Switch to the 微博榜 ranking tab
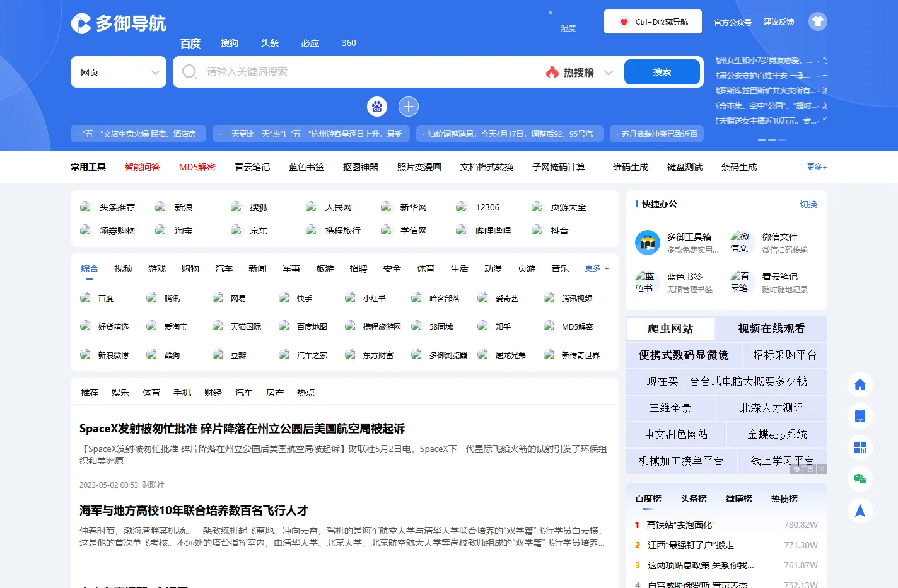This screenshot has width=898, height=588. click(x=739, y=499)
